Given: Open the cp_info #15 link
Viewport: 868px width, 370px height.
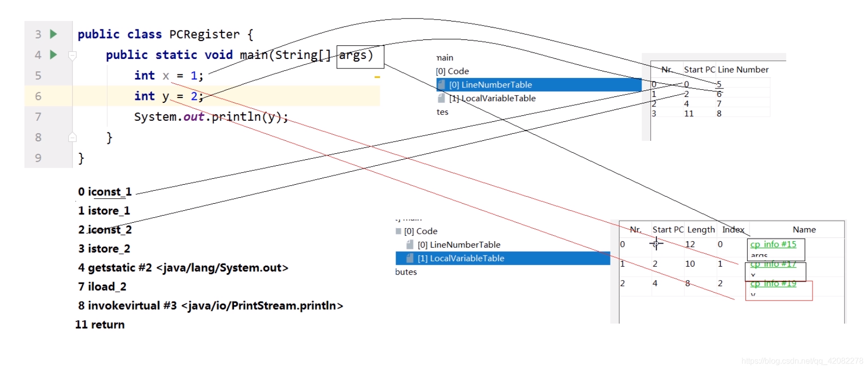Looking at the screenshot, I should pyautogui.click(x=773, y=244).
